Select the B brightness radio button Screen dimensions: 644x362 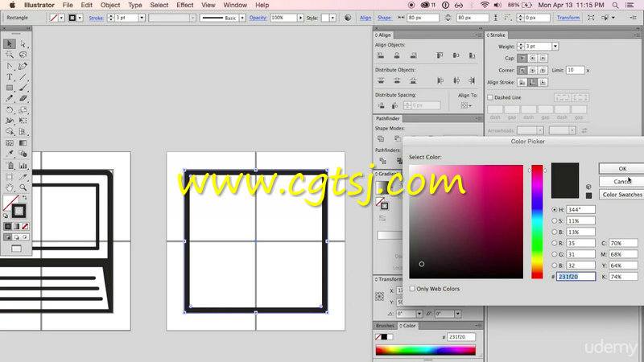click(555, 232)
